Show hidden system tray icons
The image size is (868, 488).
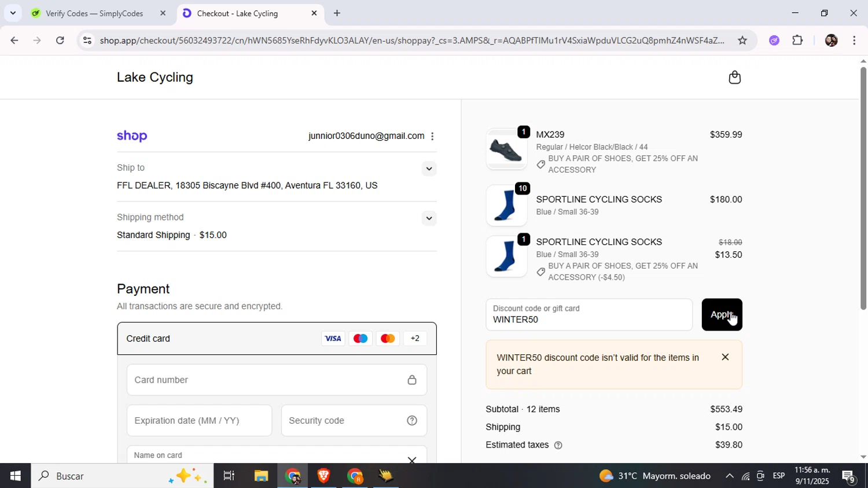pyautogui.click(x=729, y=476)
